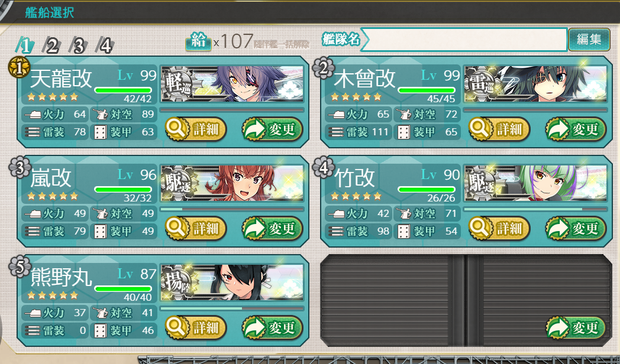Click the fleet name input field
This screenshot has height=364, width=620.
(x=465, y=40)
